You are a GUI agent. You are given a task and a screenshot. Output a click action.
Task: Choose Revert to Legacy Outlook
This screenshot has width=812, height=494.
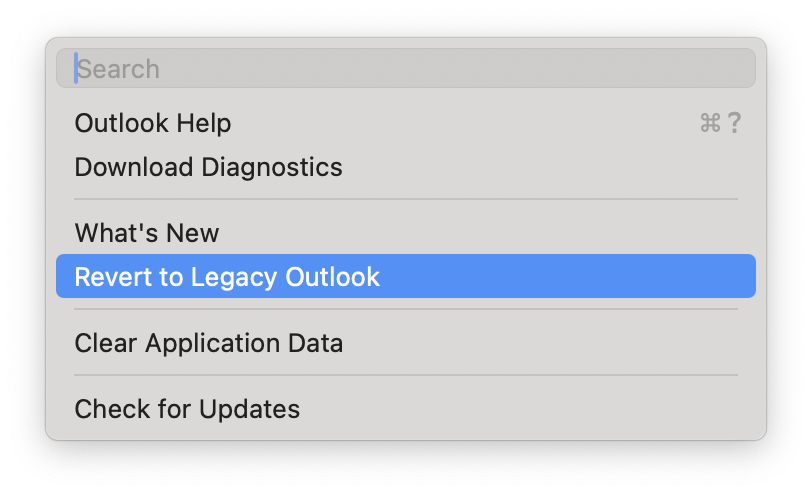[x=405, y=277]
